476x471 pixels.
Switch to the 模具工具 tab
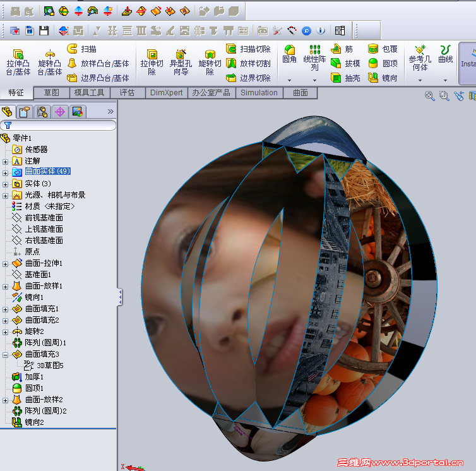click(x=89, y=93)
